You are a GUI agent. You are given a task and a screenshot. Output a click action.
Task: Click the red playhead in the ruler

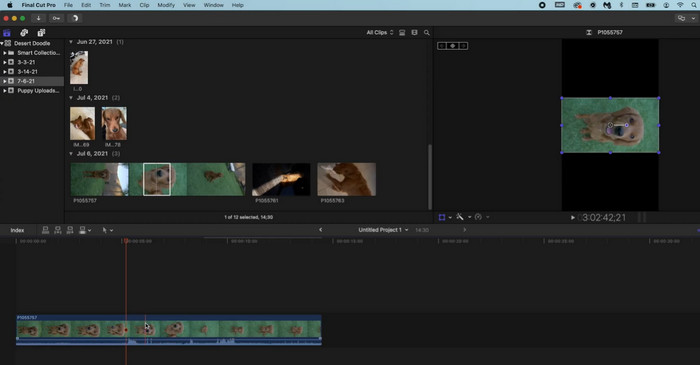coord(126,241)
